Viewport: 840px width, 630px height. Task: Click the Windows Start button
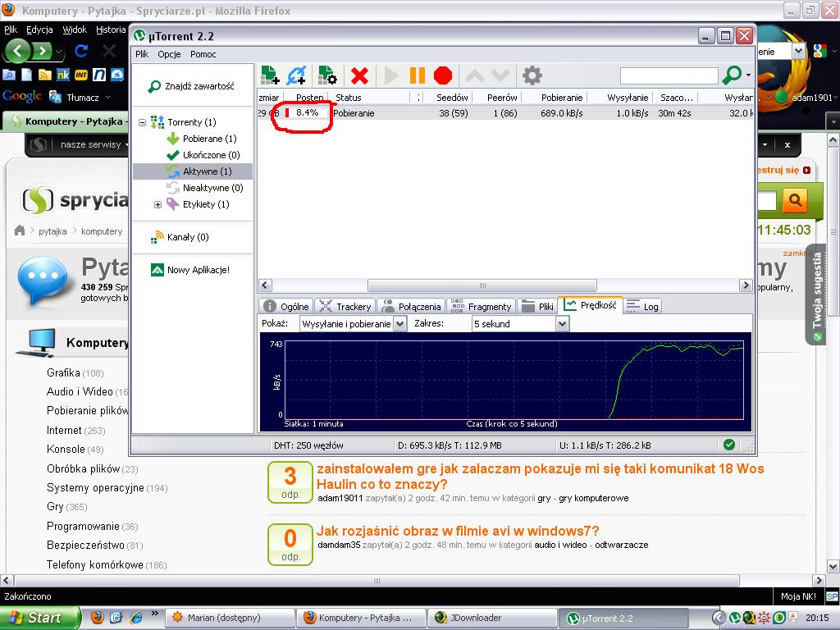pos(39,618)
